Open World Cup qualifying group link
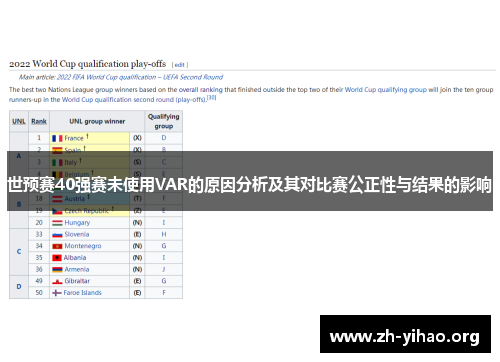 pos(386,90)
